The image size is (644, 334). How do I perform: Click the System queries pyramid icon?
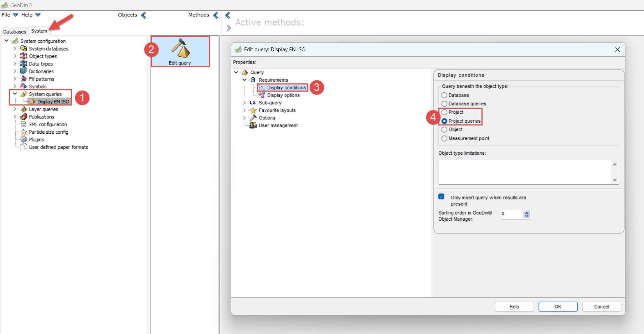coord(24,94)
